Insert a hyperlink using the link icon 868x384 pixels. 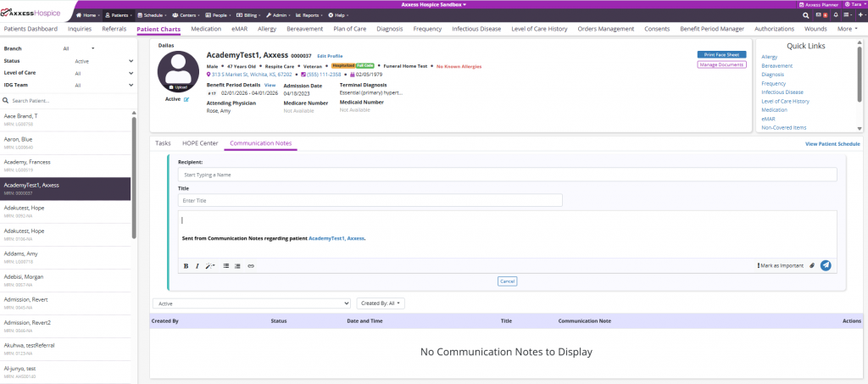click(x=251, y=265)
